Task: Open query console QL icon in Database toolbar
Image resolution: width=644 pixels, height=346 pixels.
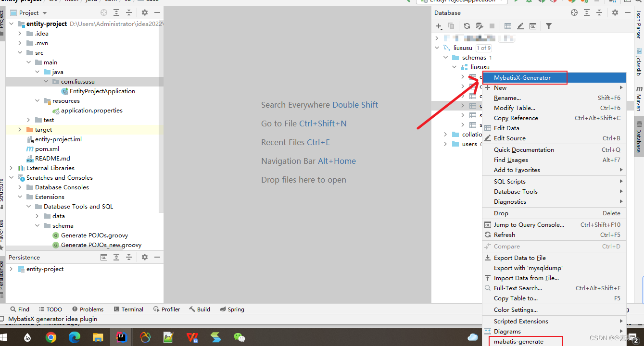Action: tap(532, 26)
